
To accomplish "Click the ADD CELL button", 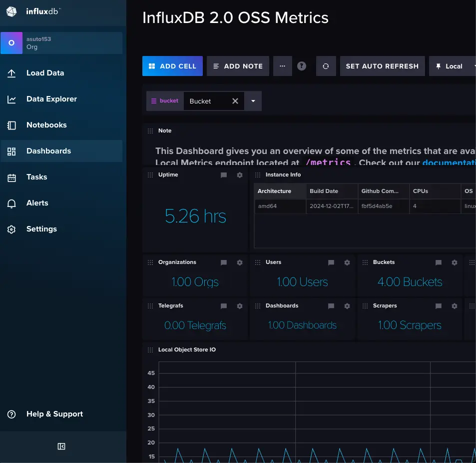I will point(172,65).
